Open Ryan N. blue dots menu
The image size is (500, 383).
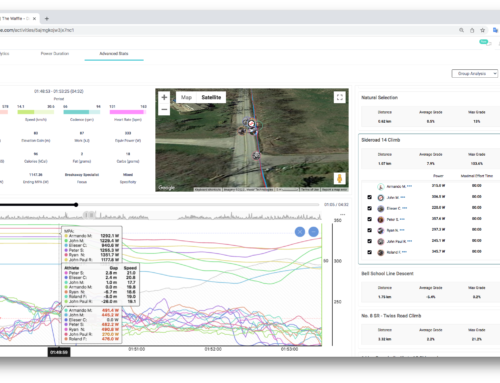point(402,230)
